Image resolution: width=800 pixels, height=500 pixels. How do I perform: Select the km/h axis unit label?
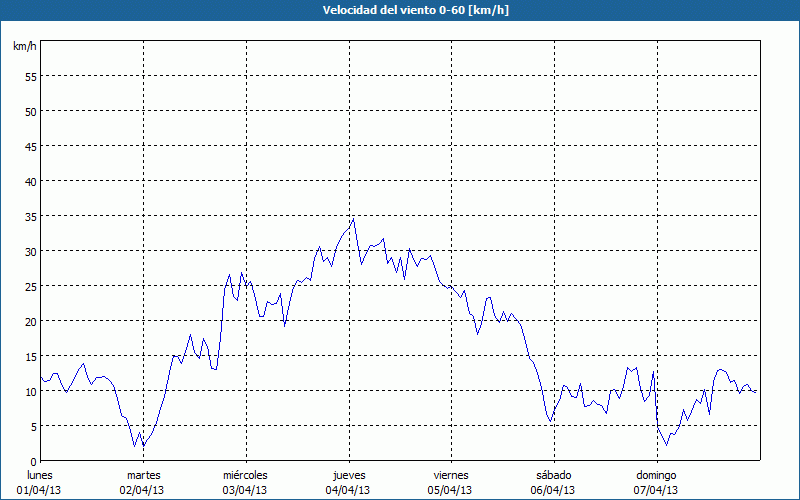24,46
